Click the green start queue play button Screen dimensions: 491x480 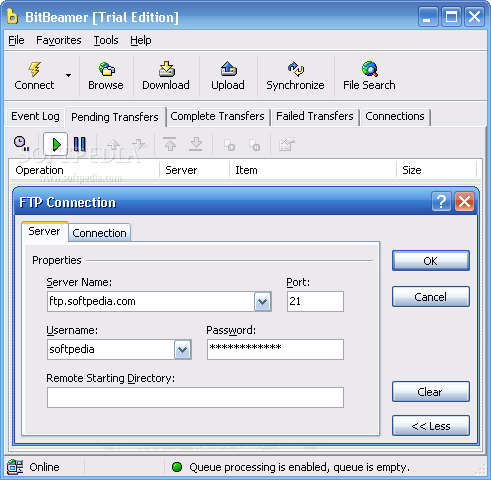click(x=56, y=144)
